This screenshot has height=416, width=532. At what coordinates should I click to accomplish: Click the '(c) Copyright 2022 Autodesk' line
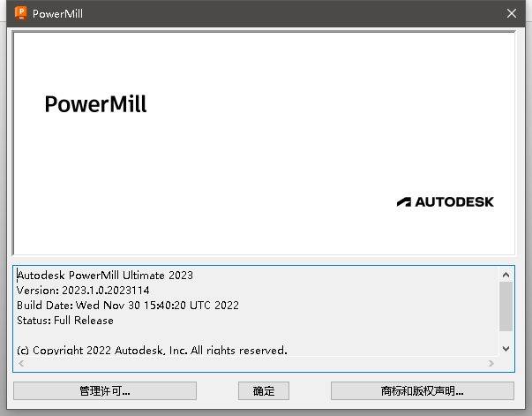tap(152, 350)
